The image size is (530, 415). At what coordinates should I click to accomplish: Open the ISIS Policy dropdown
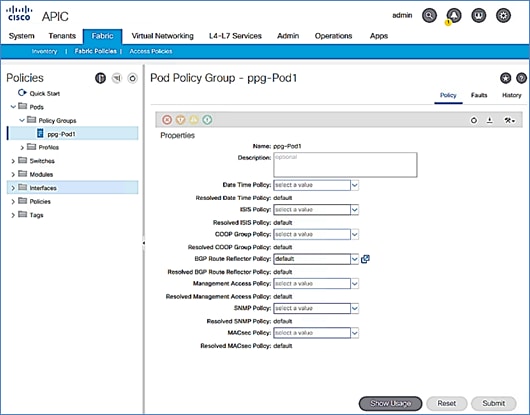click(x=354, y=210)
